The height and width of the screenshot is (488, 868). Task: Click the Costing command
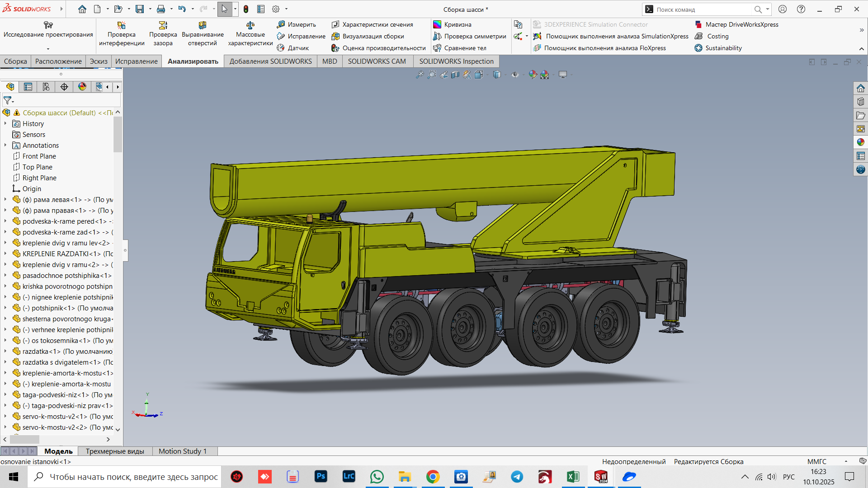(717, 36)
